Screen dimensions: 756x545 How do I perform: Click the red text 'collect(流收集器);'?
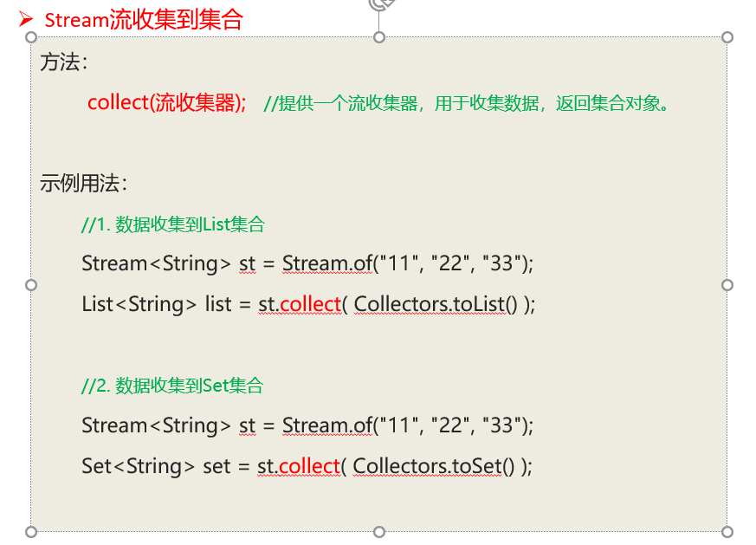coord(167,103)
